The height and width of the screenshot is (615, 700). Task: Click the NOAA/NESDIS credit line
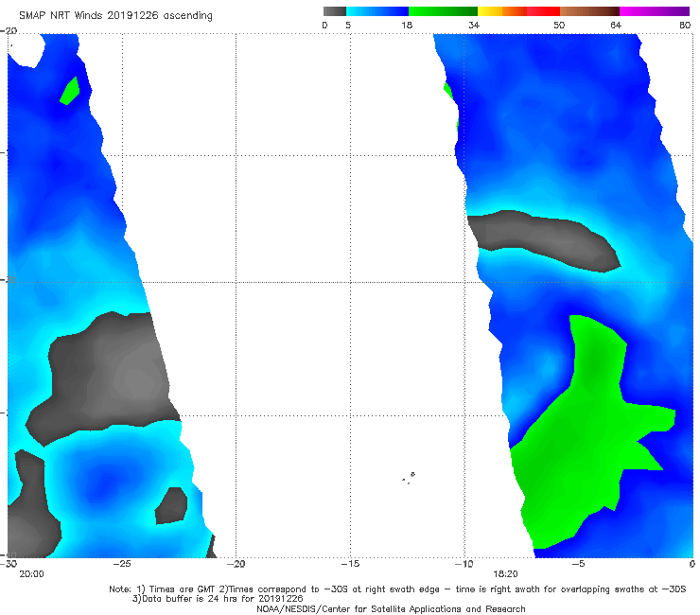tap(391, 608)
